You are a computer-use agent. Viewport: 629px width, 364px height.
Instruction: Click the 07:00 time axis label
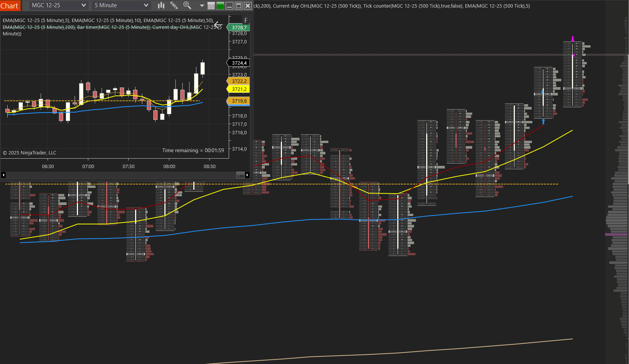[88, 166]
